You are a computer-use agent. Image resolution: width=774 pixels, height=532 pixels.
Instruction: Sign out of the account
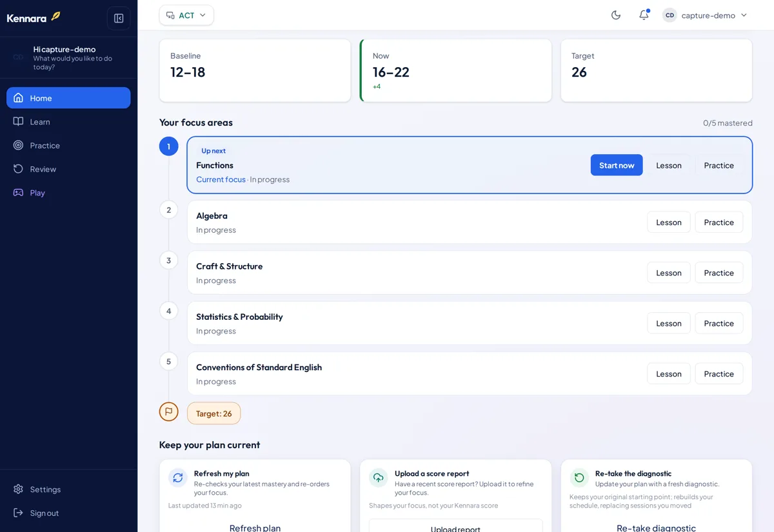pos(68,513)
